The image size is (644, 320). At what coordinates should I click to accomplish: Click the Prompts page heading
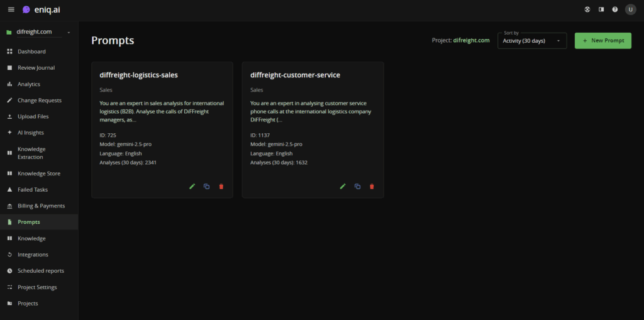[113, 41]
